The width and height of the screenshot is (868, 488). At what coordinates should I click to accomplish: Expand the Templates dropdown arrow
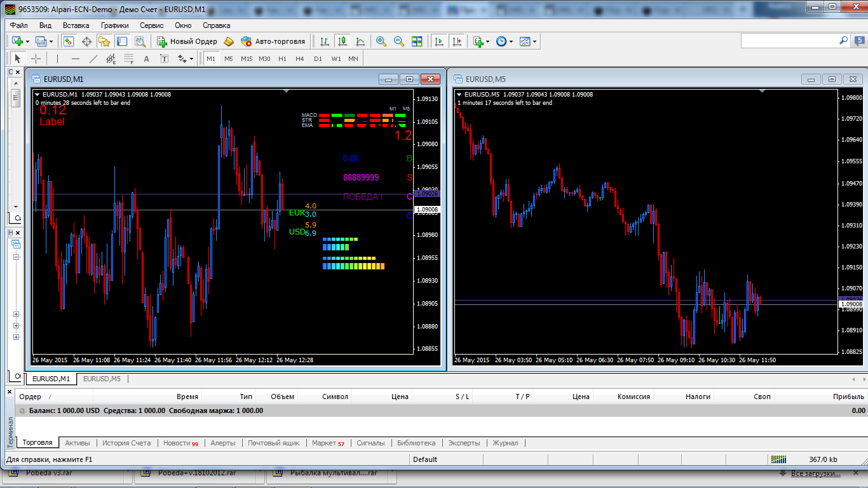click(535, 42)
